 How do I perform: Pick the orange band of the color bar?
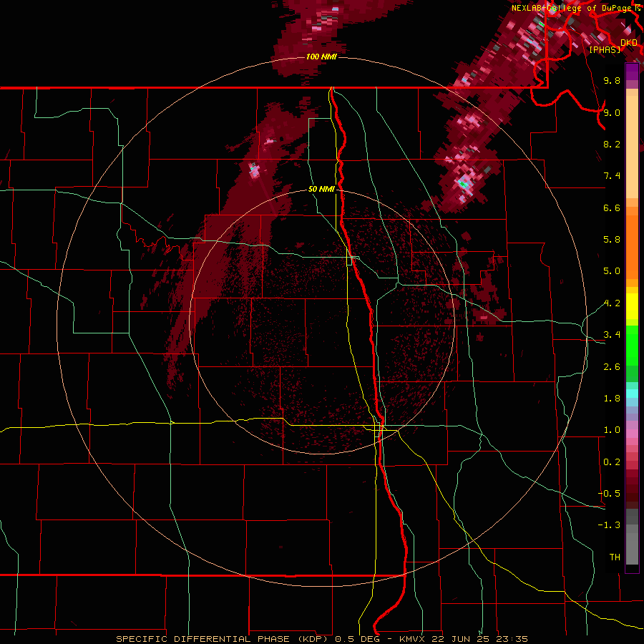[x=632, y=247]
